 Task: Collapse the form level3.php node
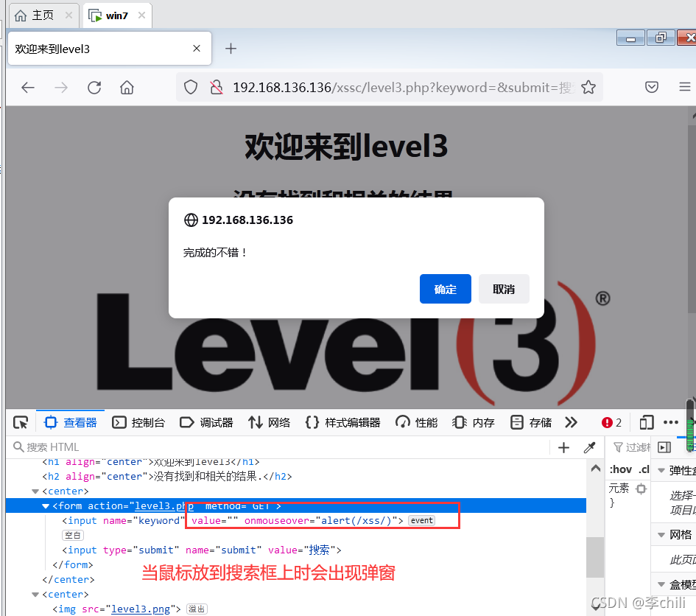click(x=45, y=506)
